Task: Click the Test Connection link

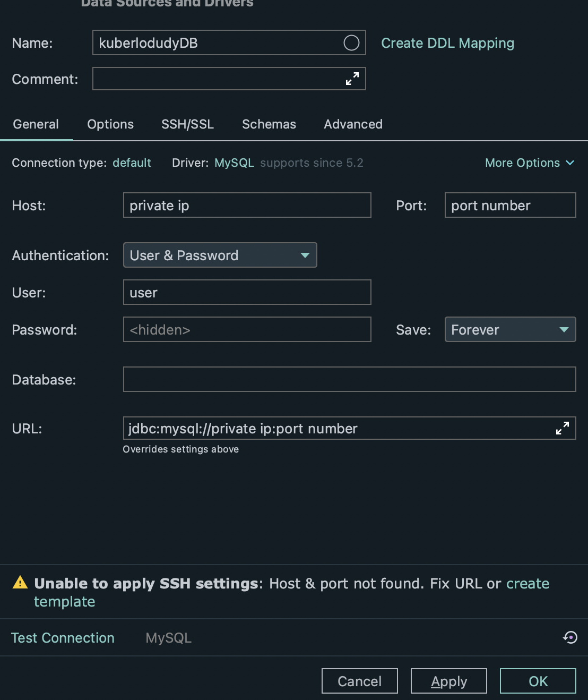Action: [63, 638]
